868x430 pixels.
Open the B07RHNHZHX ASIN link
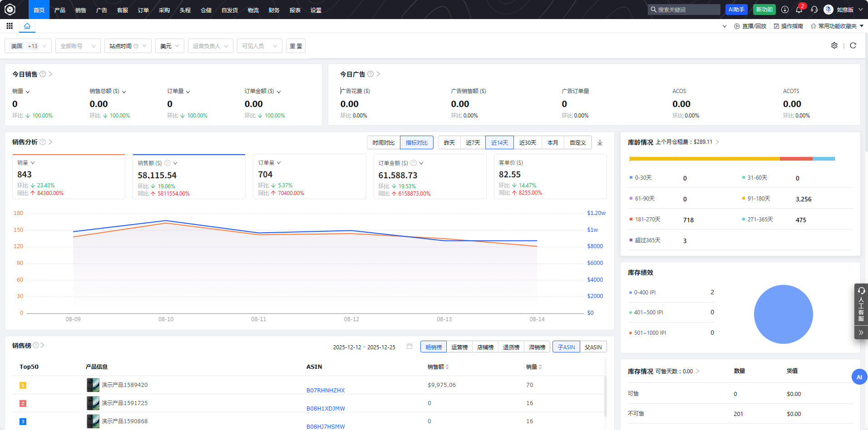(325, 390)
